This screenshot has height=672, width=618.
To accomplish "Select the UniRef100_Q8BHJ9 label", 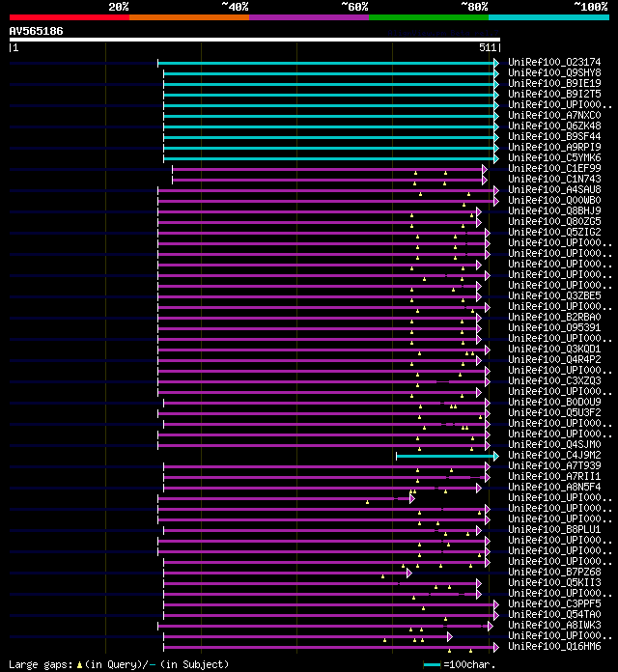I will [554, 210].
